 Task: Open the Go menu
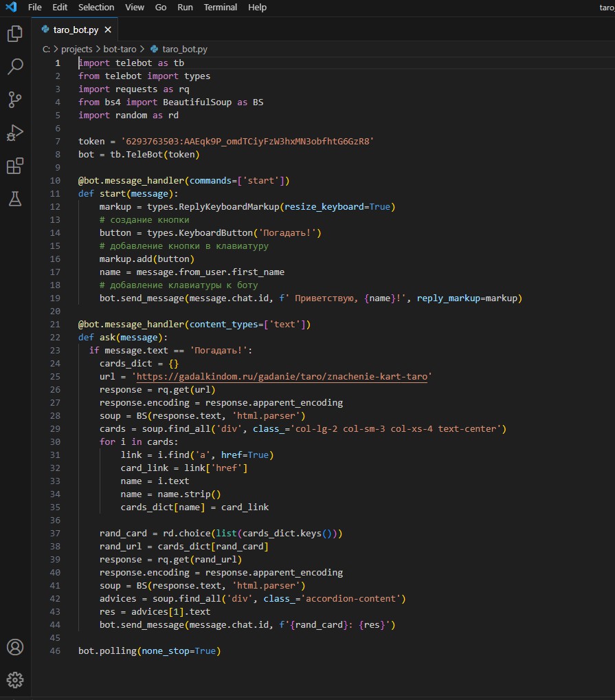[x=161, y=7]
